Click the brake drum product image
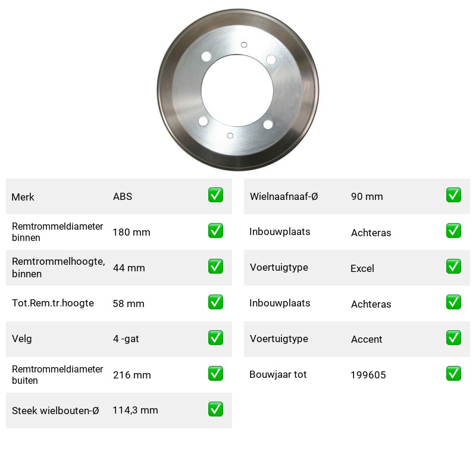This screenshot has width=476, height=476. tap(238, 90)
